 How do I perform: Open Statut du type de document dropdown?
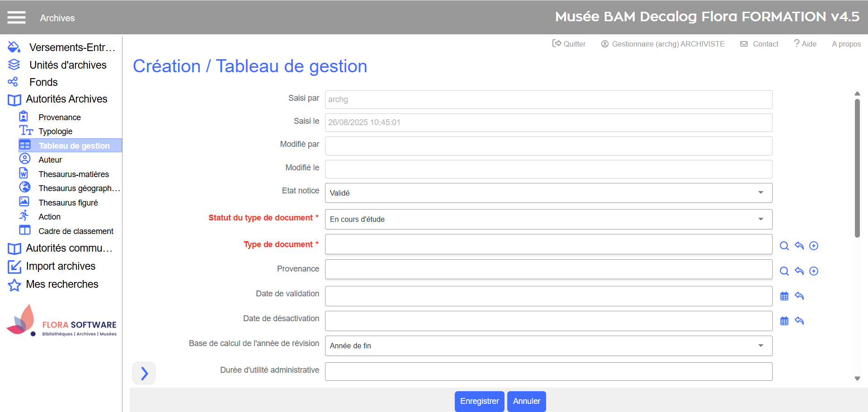click(548, 219)
